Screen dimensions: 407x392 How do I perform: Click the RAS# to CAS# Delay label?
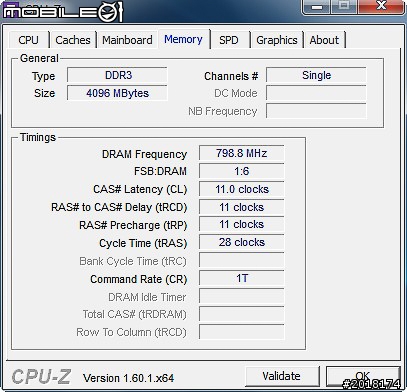119,207
